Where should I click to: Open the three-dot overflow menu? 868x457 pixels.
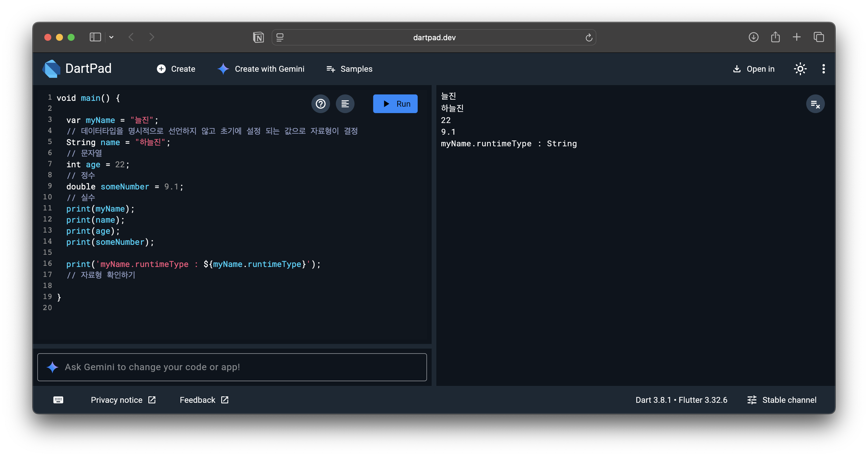point(823,69)
